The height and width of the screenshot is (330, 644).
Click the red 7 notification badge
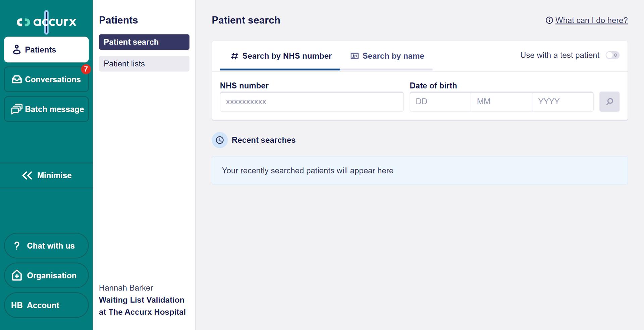(x=86, y=69)
